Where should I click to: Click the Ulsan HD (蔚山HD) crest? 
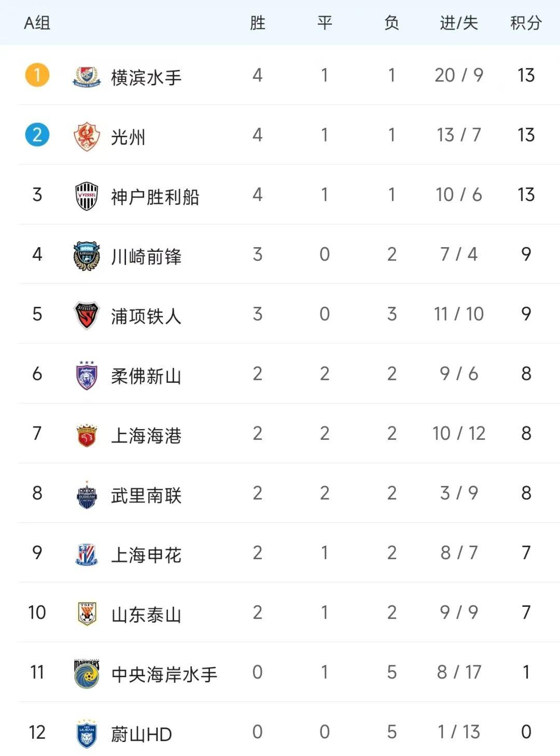87,733
